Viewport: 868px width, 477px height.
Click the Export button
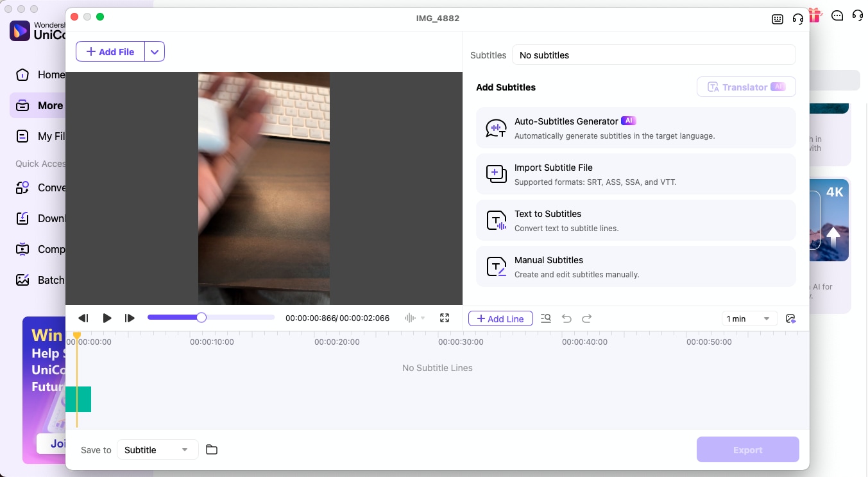pyautogui.click(x=748, y=449)
